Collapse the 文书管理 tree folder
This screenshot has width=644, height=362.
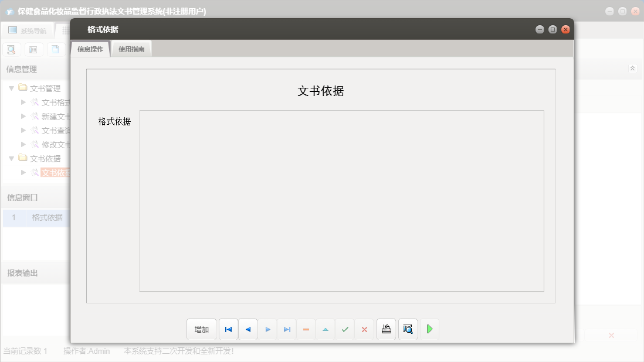[11, 88]
